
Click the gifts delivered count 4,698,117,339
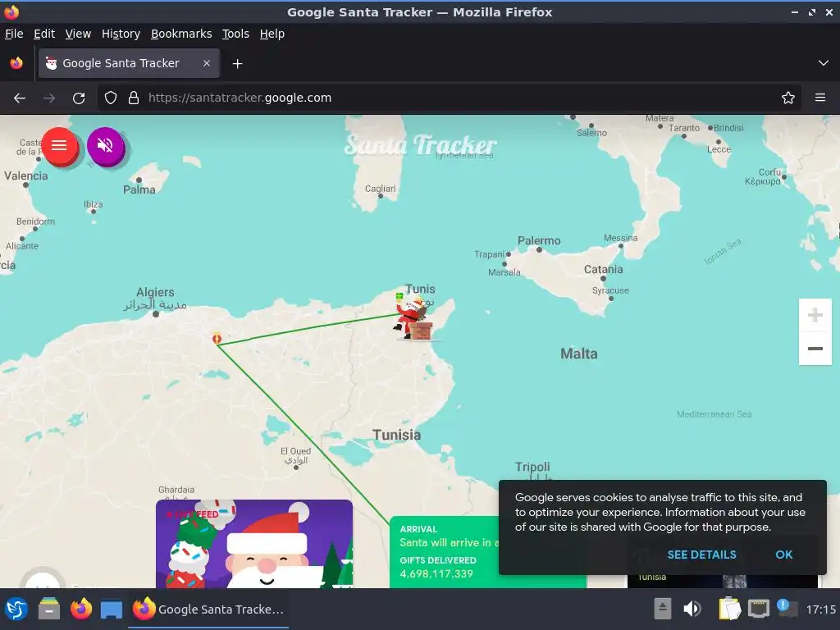tap(436, 573)
